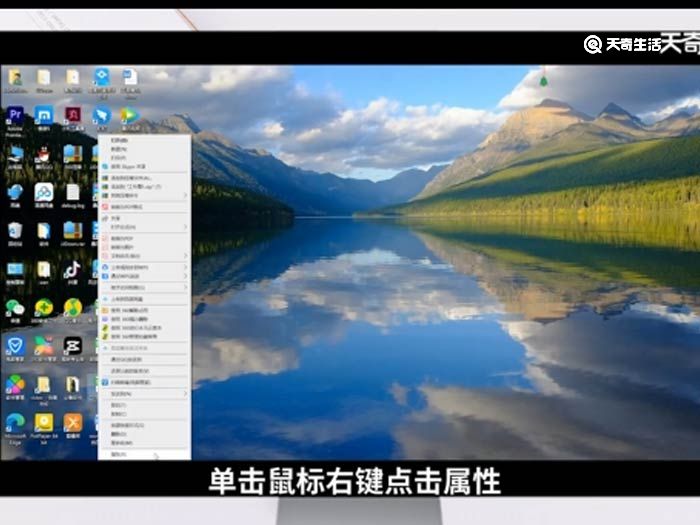Open the Control Panel desktop icon

[x=15, y=269]
